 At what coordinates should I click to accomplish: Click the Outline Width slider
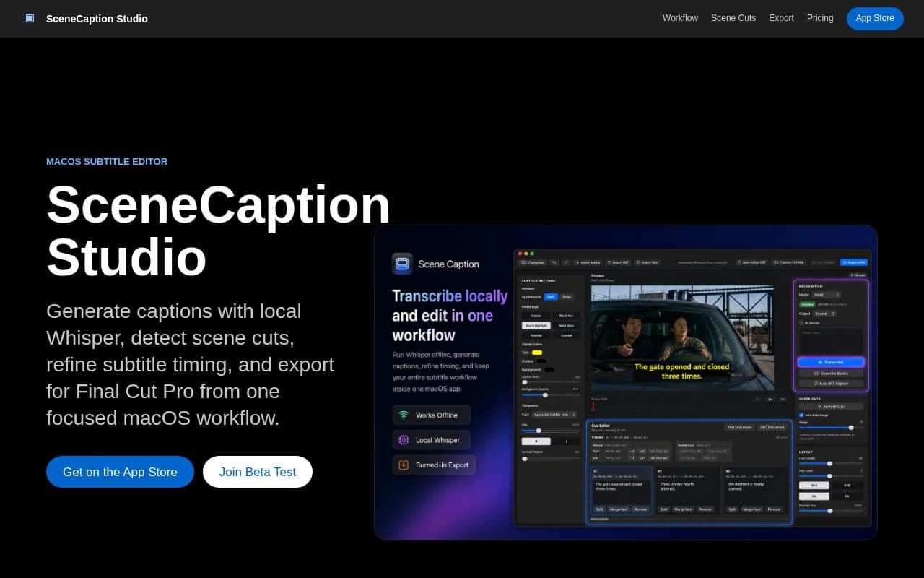[551, 382]
